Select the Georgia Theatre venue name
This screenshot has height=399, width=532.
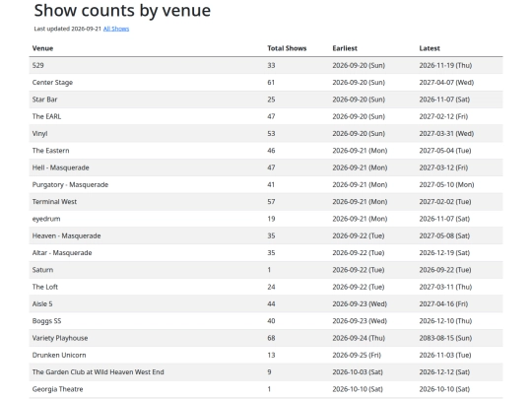pyautogui.click(x=58, y=389)
